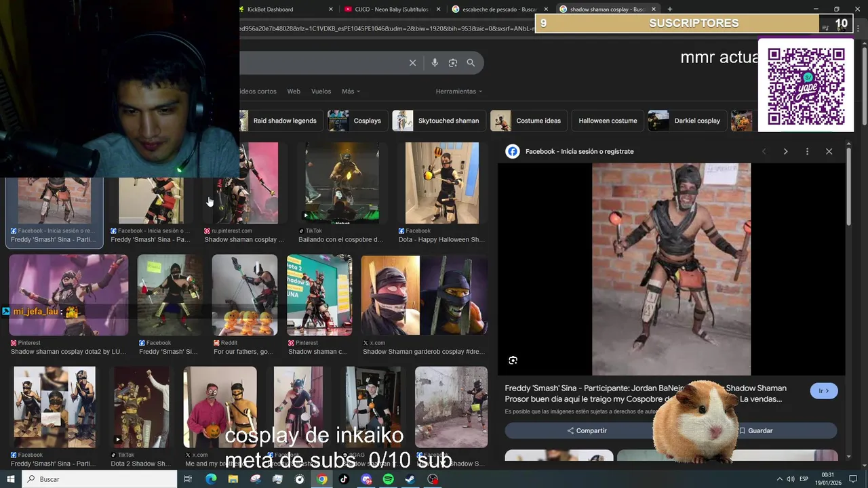
Task: Open Facebook - Inicia sesión o regístrate link
Action: click(x=579, y=151)
